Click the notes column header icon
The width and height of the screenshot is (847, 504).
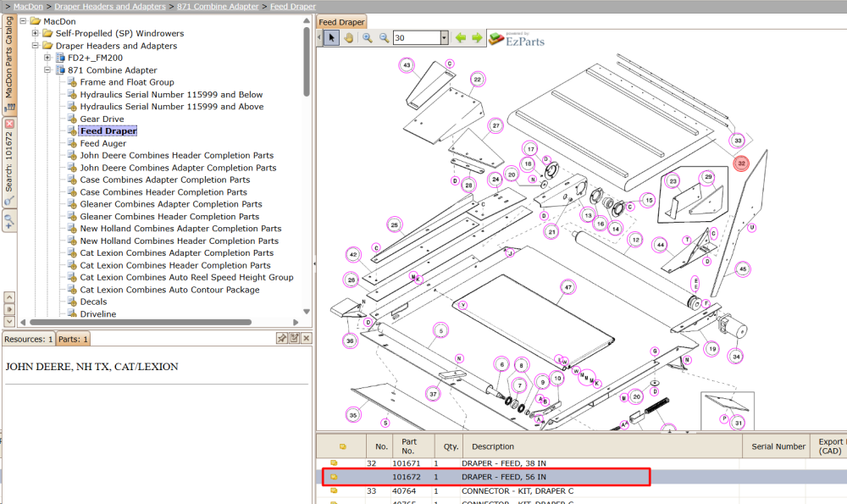coord(342,446)
